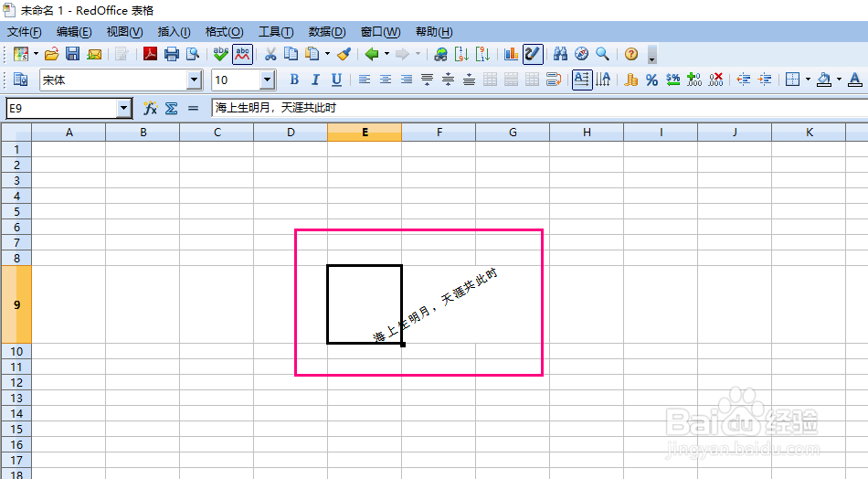The image size is (868, 479).
Task: Open page preview
Action: [x=193, y=54]
